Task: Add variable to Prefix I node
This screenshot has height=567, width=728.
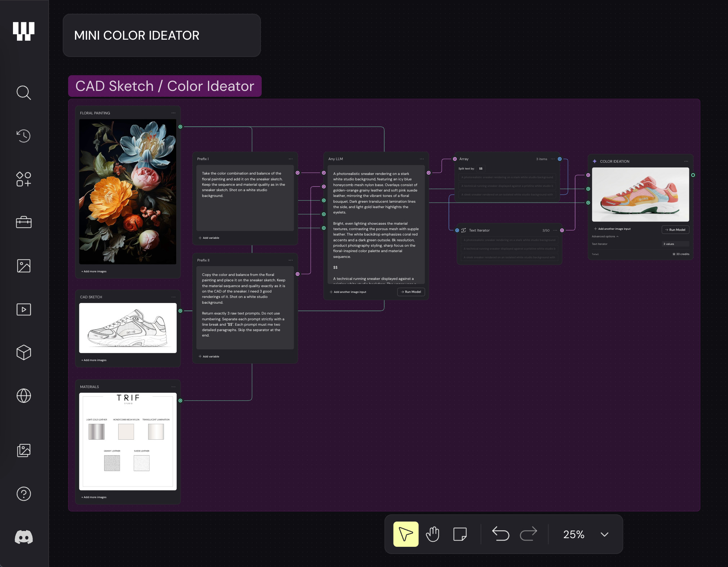Action: [209, 238]
